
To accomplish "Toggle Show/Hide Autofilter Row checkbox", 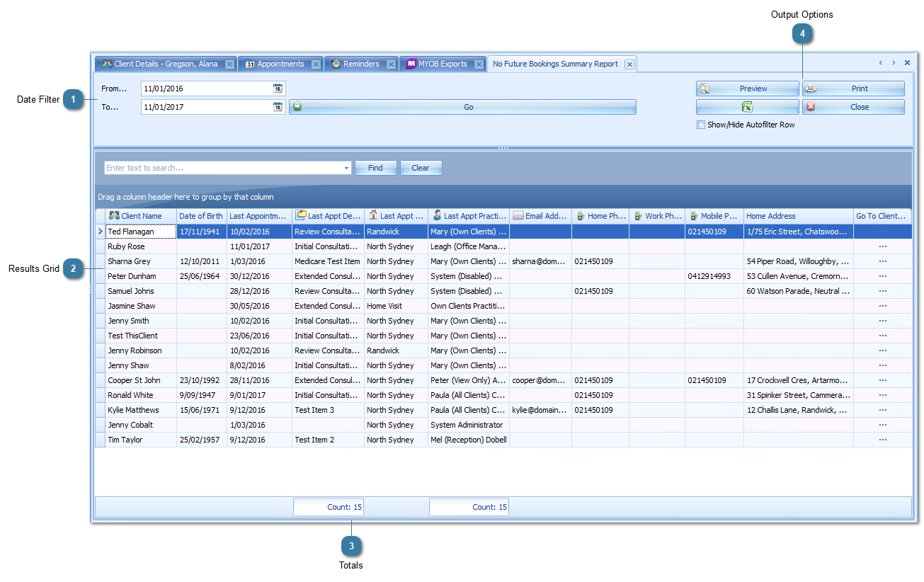I will point(701,125).
